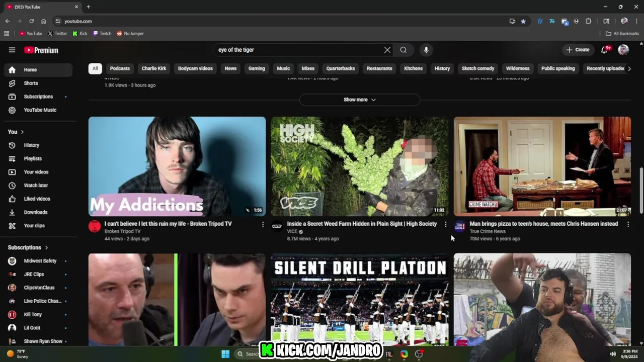Image resolution: width=644 pixels, height=362 pixels.
Task: Open Liked videos in the sidebar
Action: click(38, 199)
